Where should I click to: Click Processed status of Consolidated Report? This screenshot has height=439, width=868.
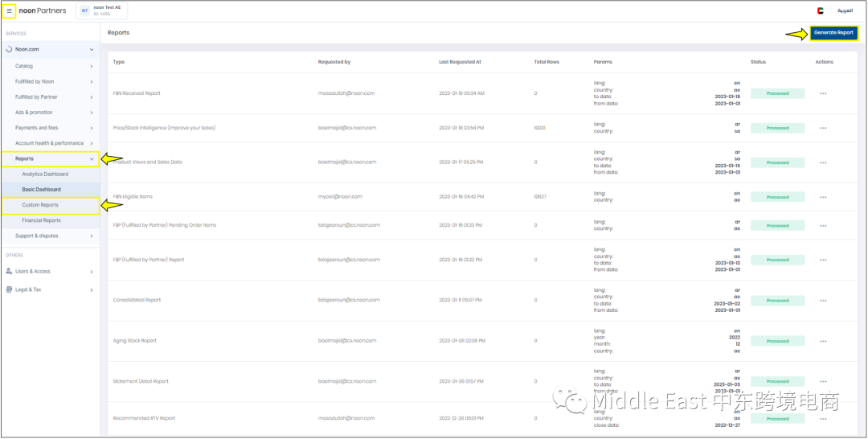tap(777, 301)
